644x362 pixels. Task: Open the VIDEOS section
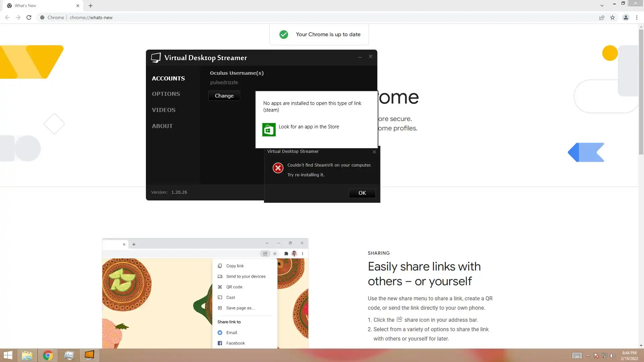[163, 110]
